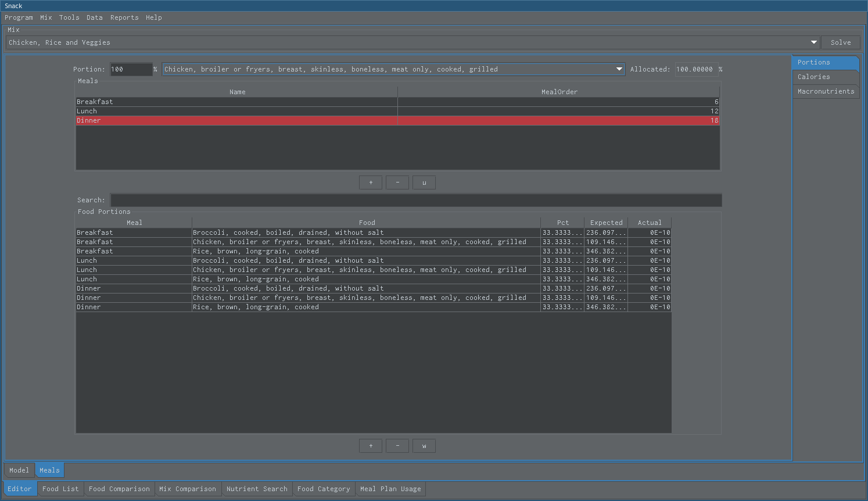This screenshot has height=501, width=868.
Task: Open the Mix menu
Action: [46, 17]
